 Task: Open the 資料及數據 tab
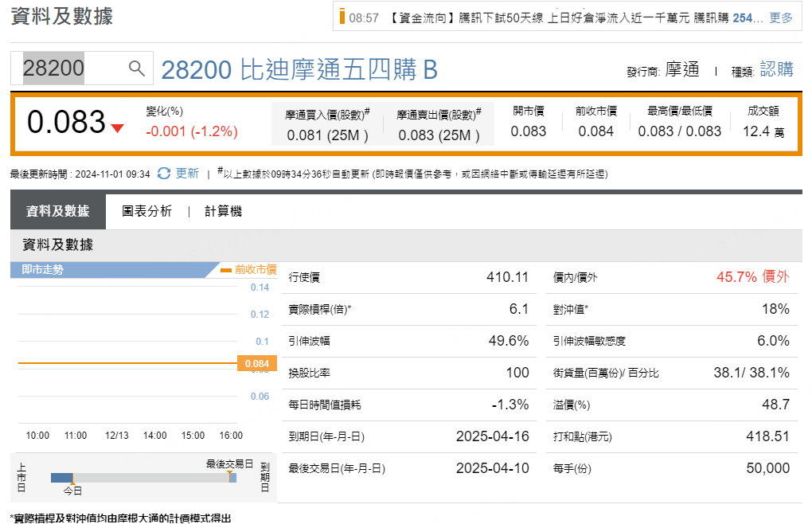tap(58, 211)
